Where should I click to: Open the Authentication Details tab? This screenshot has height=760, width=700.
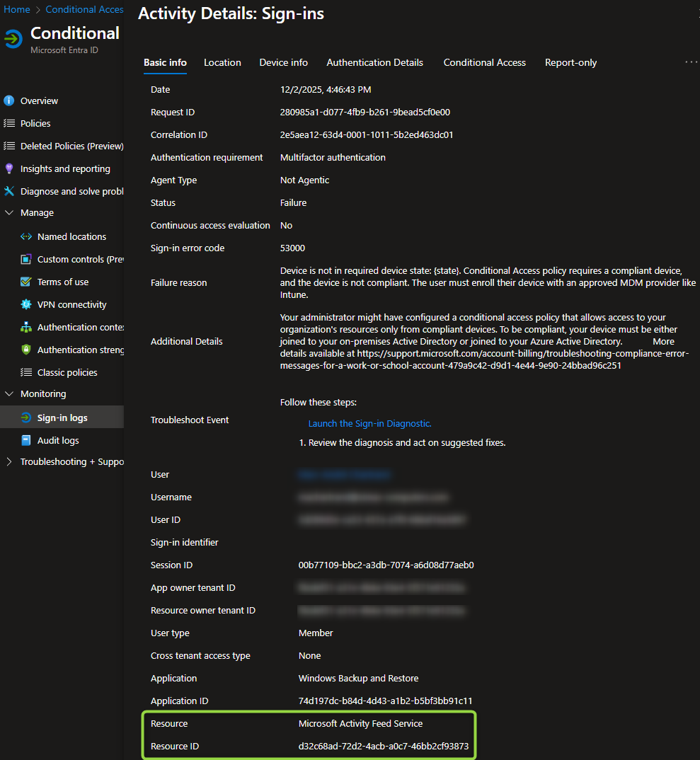click(x=374, y=62)
